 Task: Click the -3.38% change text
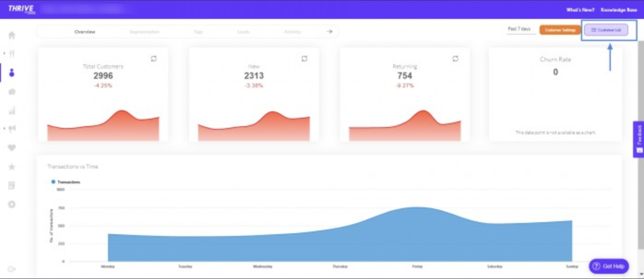(x=254, y=85)
